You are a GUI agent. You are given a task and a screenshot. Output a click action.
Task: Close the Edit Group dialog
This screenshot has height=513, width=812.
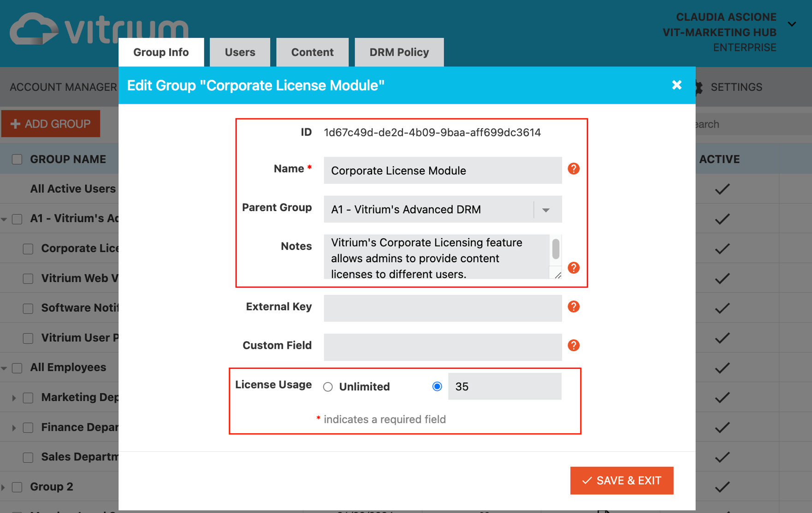[x=676, y=85]
